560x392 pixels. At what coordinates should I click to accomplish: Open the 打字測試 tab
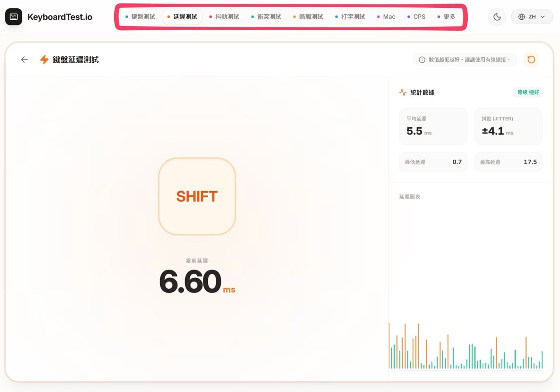350,17
